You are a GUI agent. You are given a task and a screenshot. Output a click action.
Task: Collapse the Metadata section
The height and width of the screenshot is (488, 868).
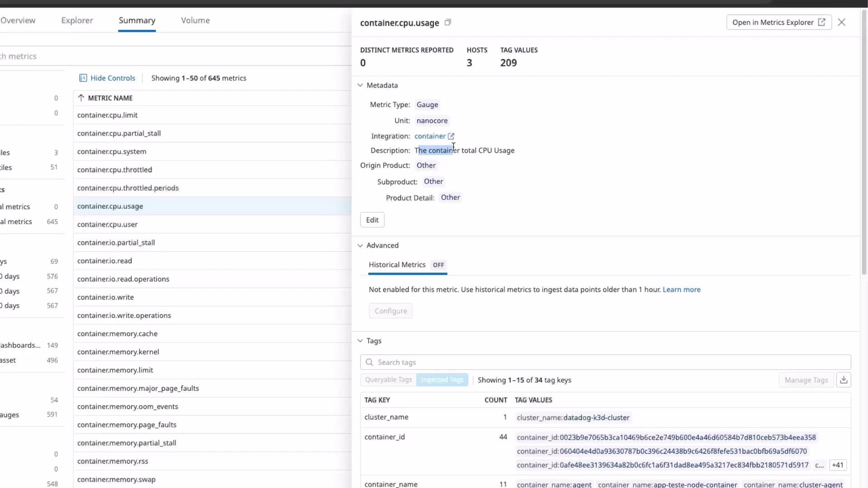[360, 85]
